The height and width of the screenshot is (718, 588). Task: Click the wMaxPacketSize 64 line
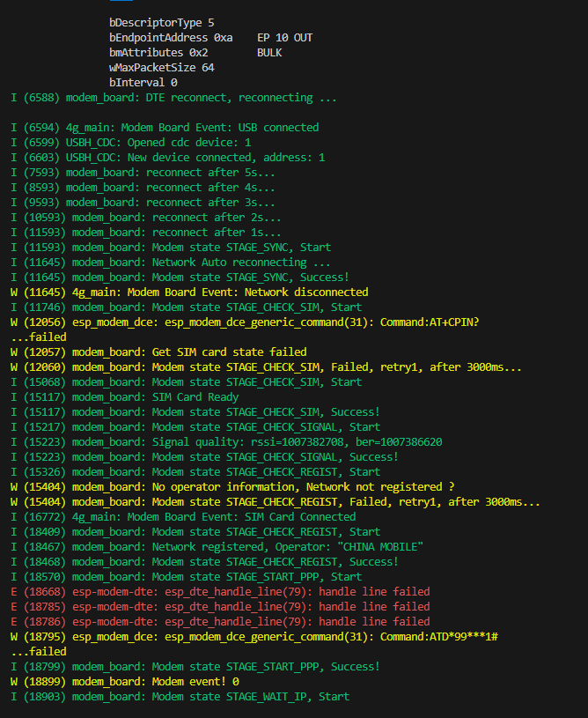click(x=161, y=68)
